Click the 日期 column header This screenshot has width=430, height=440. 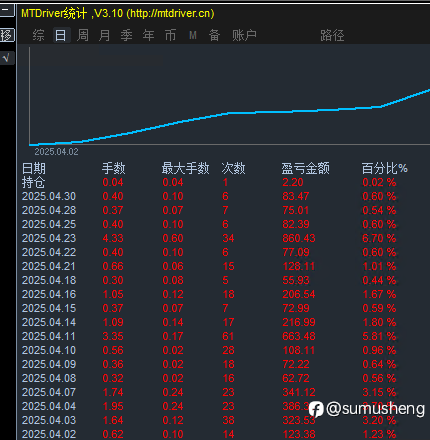click(34, 168)
